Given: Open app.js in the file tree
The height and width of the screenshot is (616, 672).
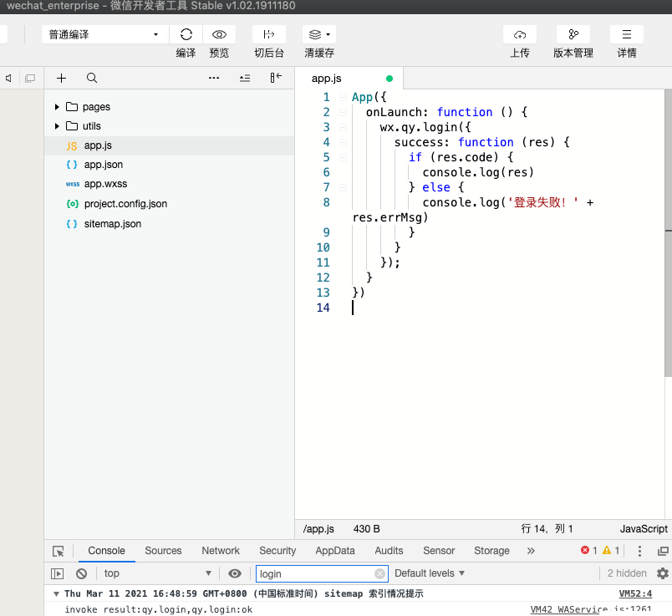Looking at the screenshot, I should tap(170, 145).
